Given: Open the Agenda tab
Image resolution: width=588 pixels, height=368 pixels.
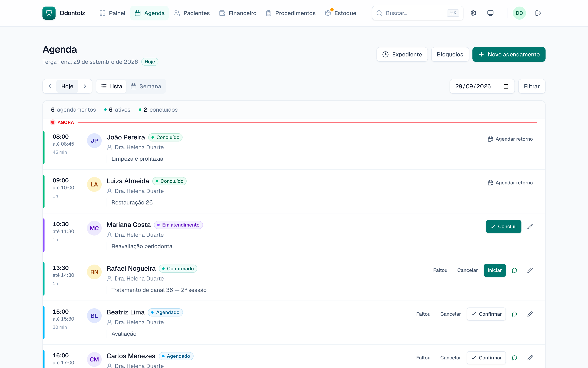Looking at the screenshot, I should coord(149,13).
